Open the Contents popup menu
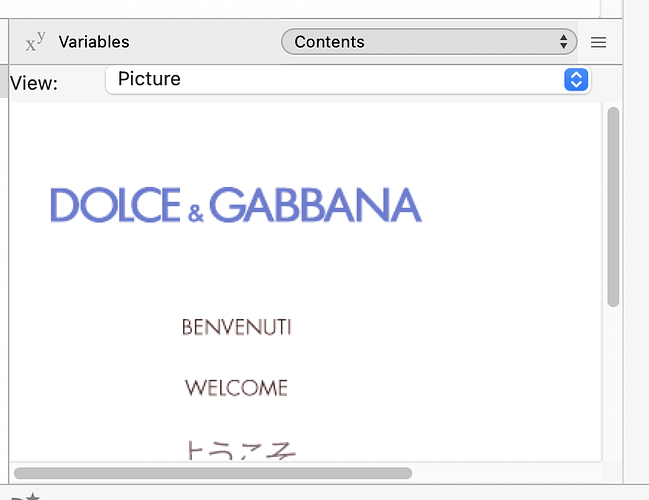Screen dimensions: 649x500 pyautogui.click(x=429, y=41)
